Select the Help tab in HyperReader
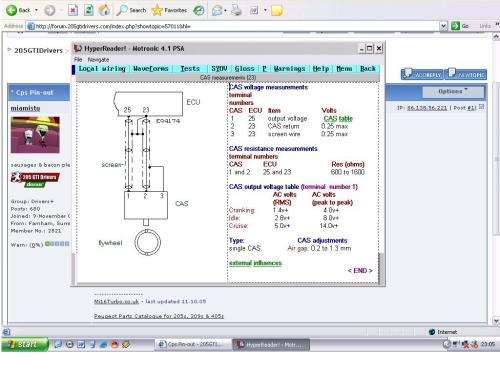The image size is (500, 375). coord(321,69)
